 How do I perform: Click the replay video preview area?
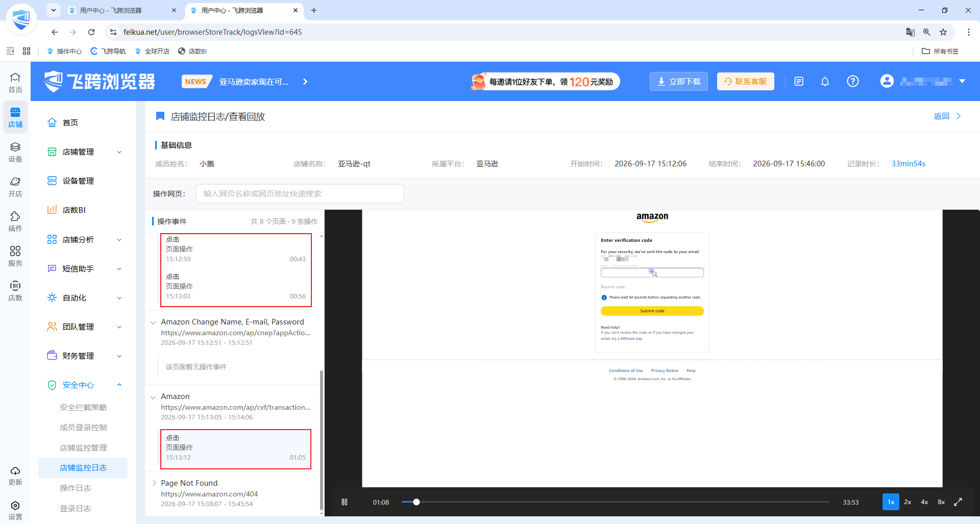point(652,348)
